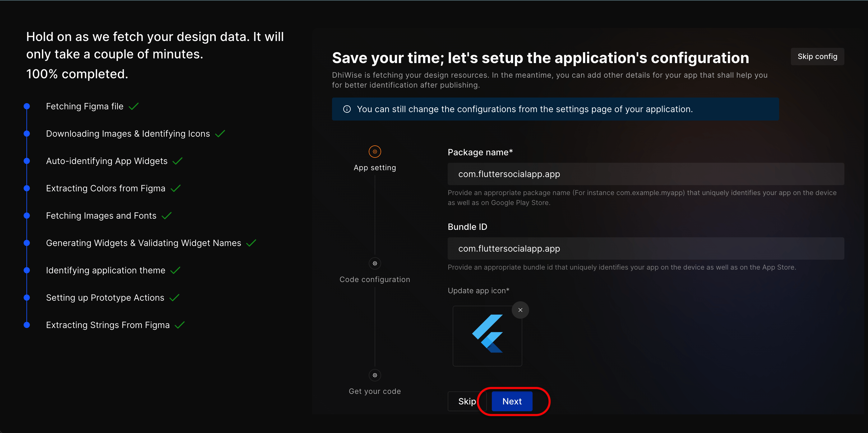Focus the Package name input field
This screenshot has height=433, width=868.
pos(645,174)
